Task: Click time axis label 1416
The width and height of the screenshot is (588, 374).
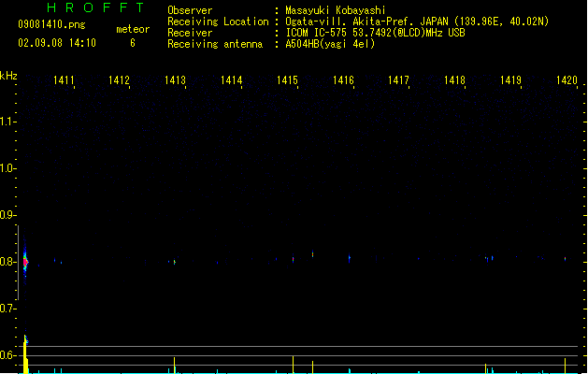Action: click(343, 80)
